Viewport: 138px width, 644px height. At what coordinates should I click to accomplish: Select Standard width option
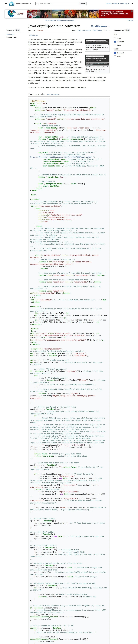115,53
